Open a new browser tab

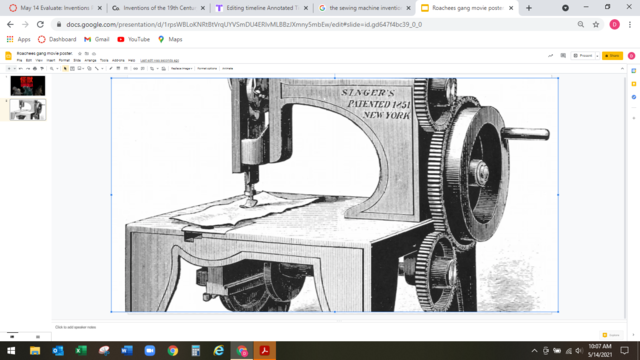pyautogui.click(x=529, y=8)
